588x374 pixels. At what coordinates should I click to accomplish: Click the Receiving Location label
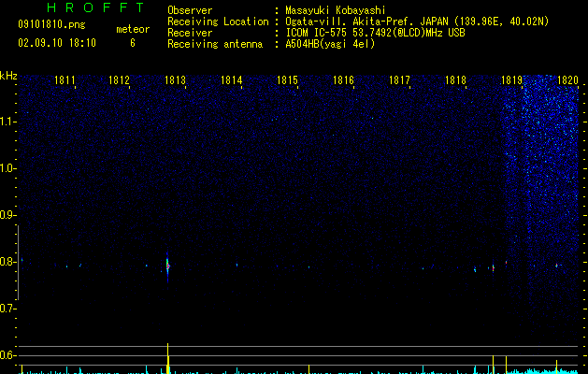pos(218,22)
